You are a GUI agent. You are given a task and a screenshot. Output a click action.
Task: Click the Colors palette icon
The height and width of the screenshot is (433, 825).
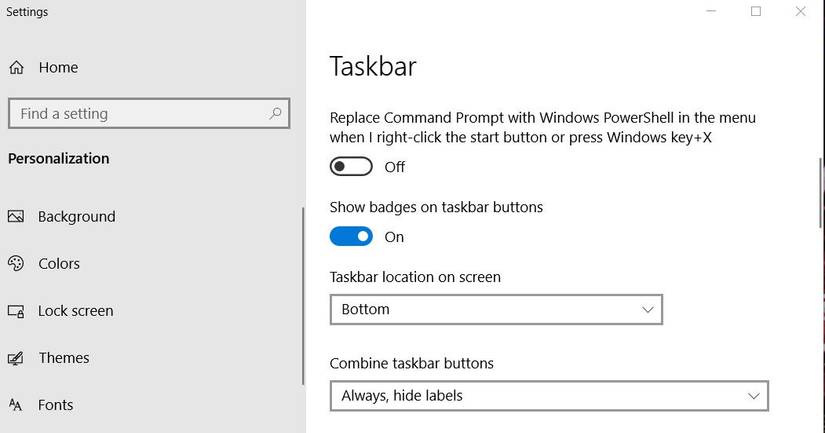pos(16,263)
